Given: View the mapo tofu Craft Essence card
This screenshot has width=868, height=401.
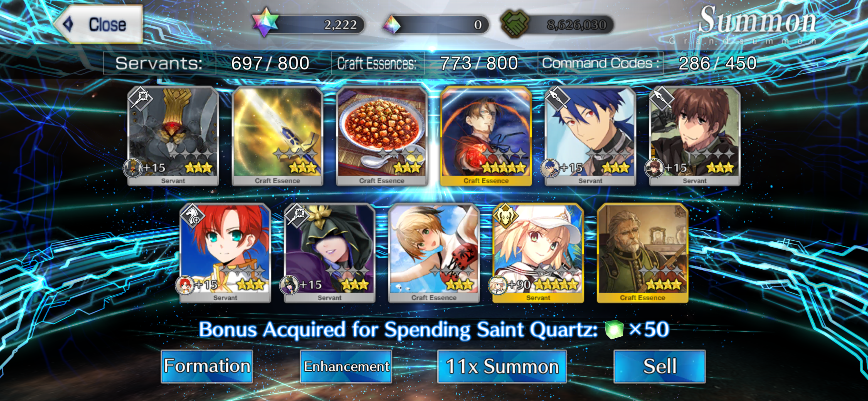Looking at the screenshot, I should [381, 136].
